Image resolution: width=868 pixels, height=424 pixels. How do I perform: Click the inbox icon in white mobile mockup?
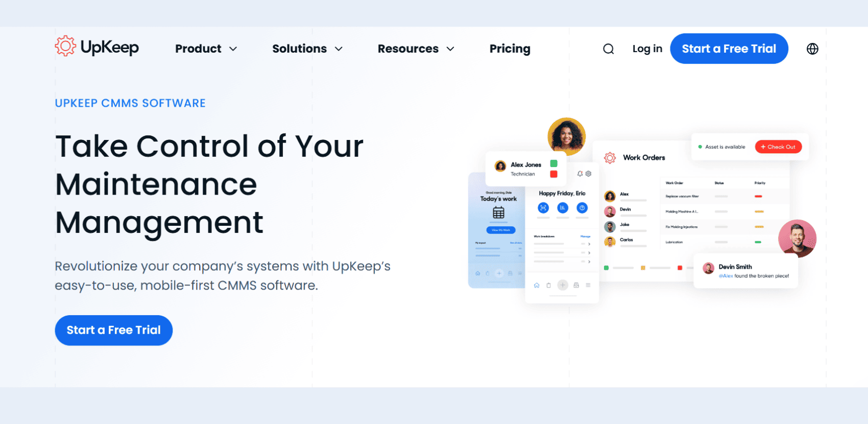pyautogui.click(x=576, y=285)
